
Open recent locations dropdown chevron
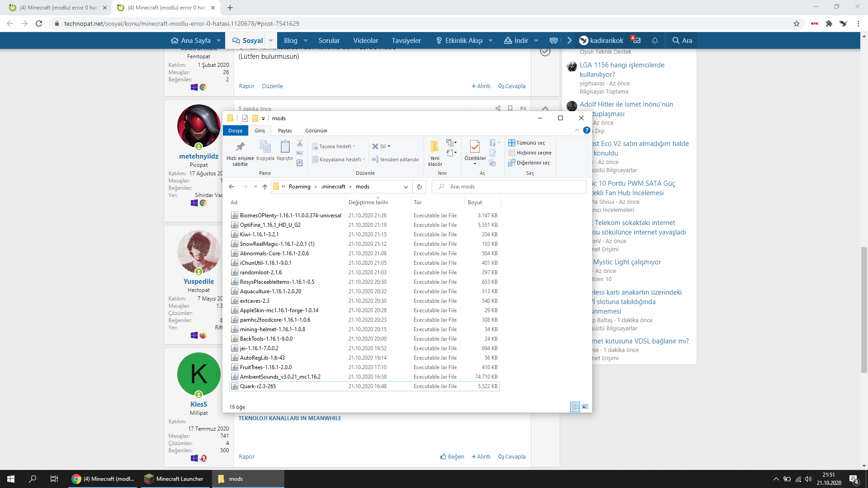[255, 187]
